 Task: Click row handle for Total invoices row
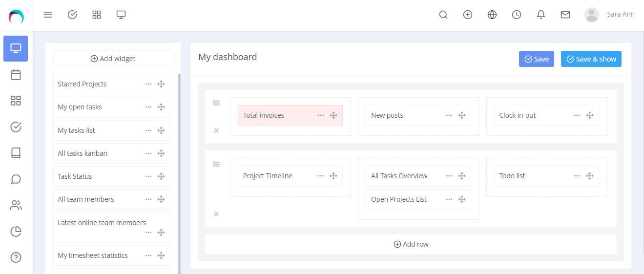[216, 103]
